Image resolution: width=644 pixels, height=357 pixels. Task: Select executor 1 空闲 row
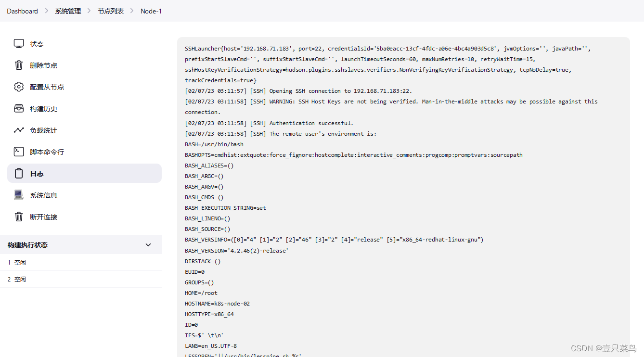click(81, 263)
